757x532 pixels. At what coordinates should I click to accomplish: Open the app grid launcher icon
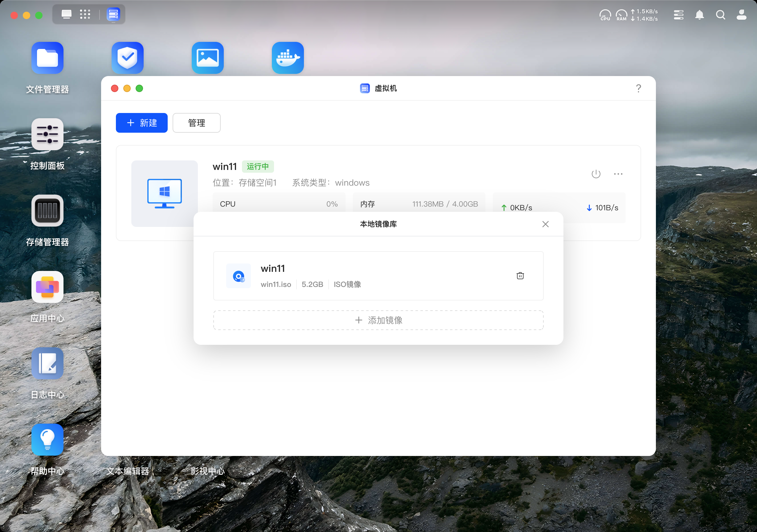pyautogui.click(x=85, y=14)
